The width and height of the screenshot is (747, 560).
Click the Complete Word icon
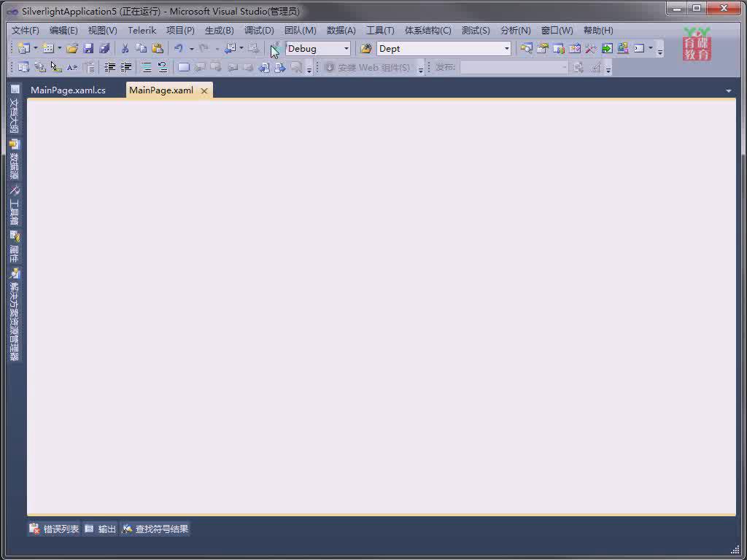point(72,67)
